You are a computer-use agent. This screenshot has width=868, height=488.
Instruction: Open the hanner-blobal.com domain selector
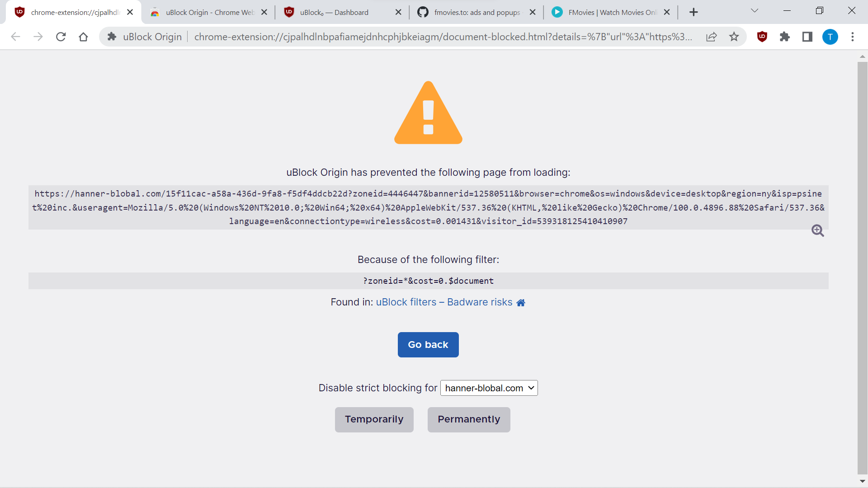point(489,388)
